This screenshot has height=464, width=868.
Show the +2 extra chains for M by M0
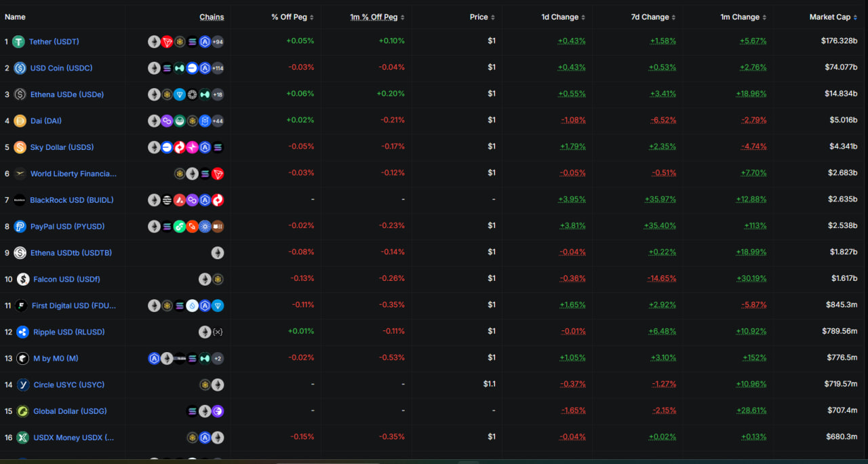(218, 358)
